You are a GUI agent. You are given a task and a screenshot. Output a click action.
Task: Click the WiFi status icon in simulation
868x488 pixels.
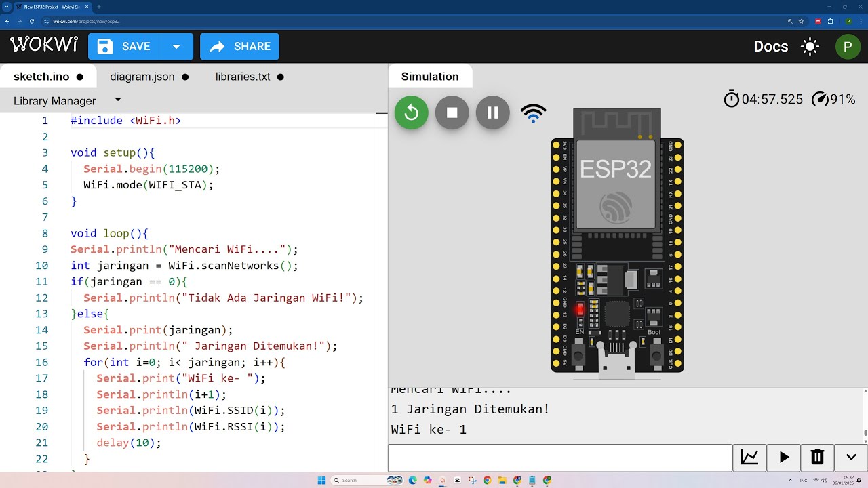(x=534, y=113)
